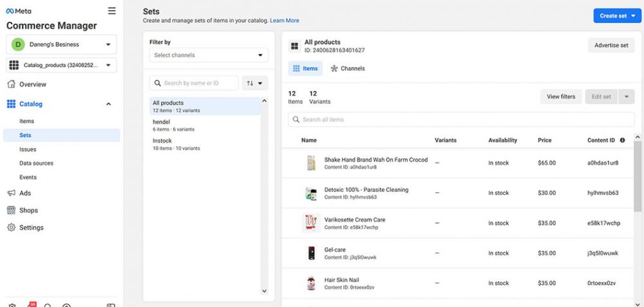Select the hendel set
The width and height of the screenshot is (644, 307).
coord(205,125)
